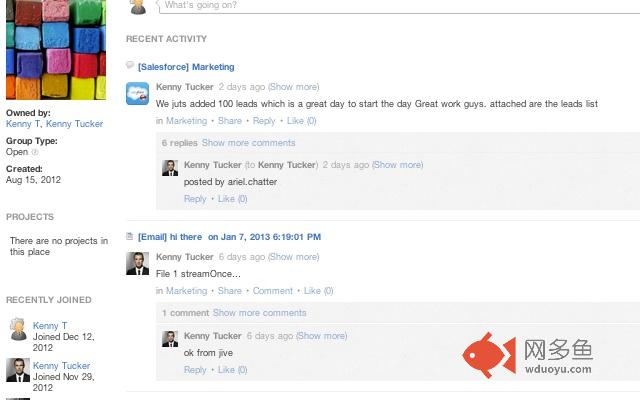This screenshot has width=640, height=400.
Task: Expand 'Show more' on the 100 leads post
Action: click(x=294, y=87)
